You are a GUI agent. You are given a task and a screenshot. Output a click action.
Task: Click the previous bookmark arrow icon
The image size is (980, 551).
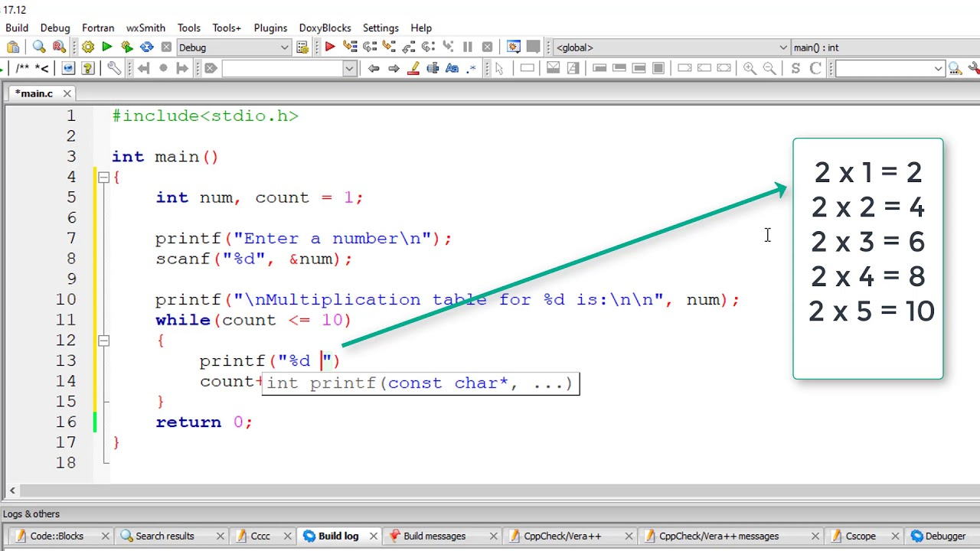coord(143,68)
